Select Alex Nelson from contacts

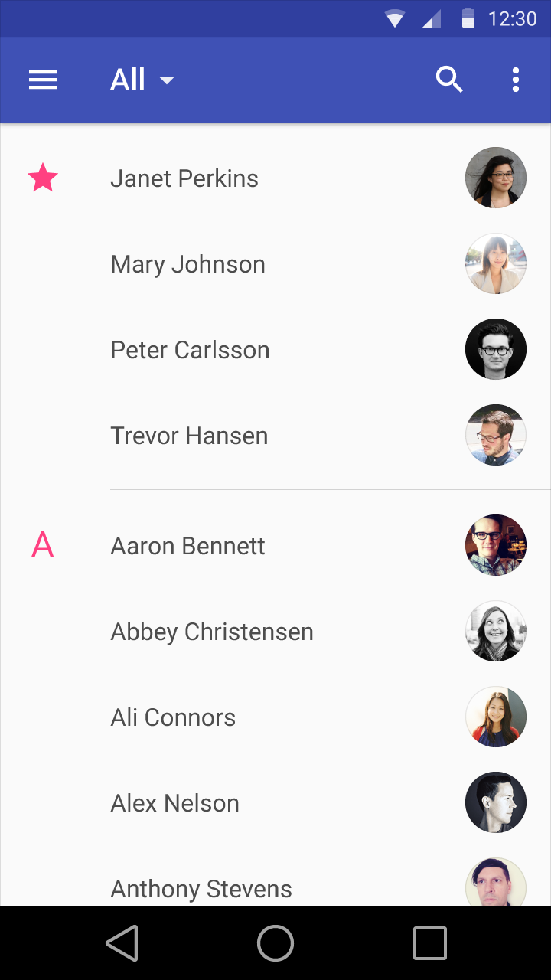(x=174, y=803)
